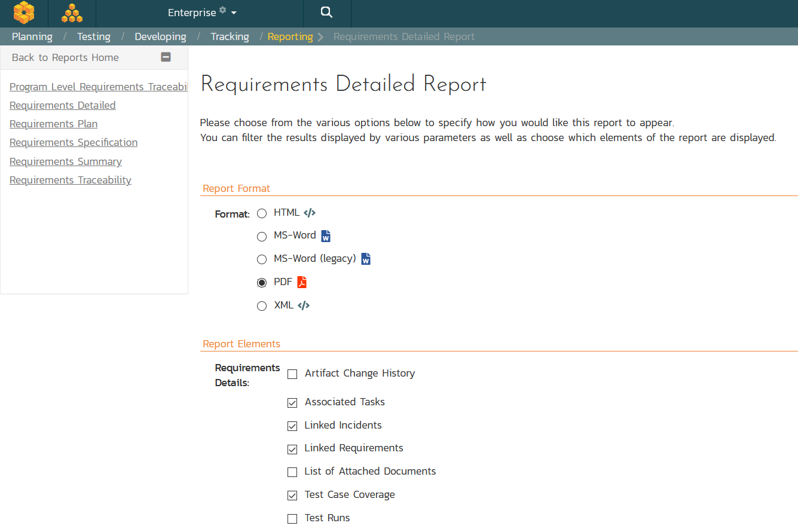This screenshot has width=798, height=532.
Task: Click the XML code icon
Action: [x=304, y=305]
